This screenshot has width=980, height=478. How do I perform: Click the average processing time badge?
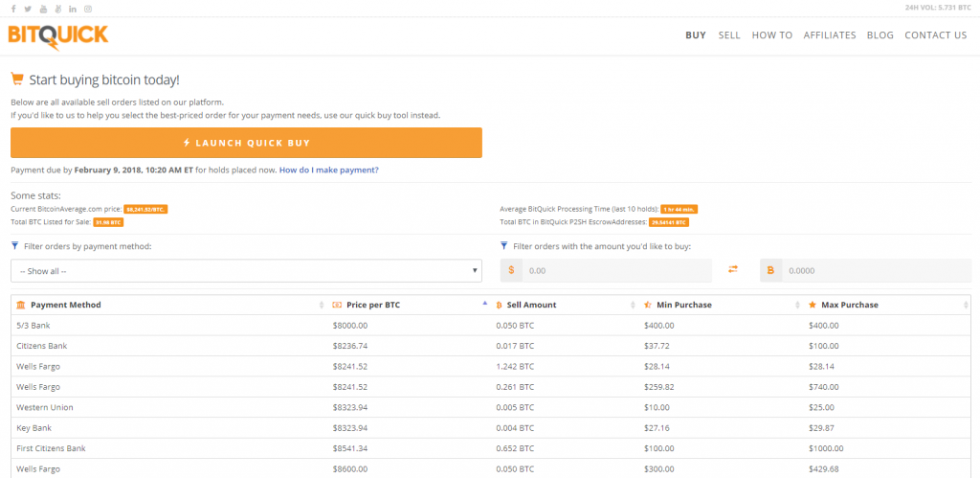click(679, 209)
